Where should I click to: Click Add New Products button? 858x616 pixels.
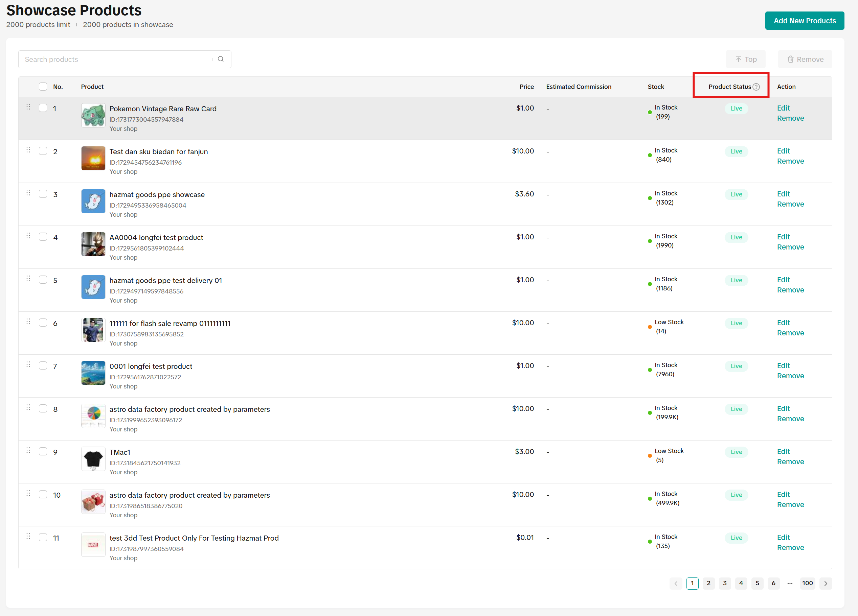coord(804,21)
